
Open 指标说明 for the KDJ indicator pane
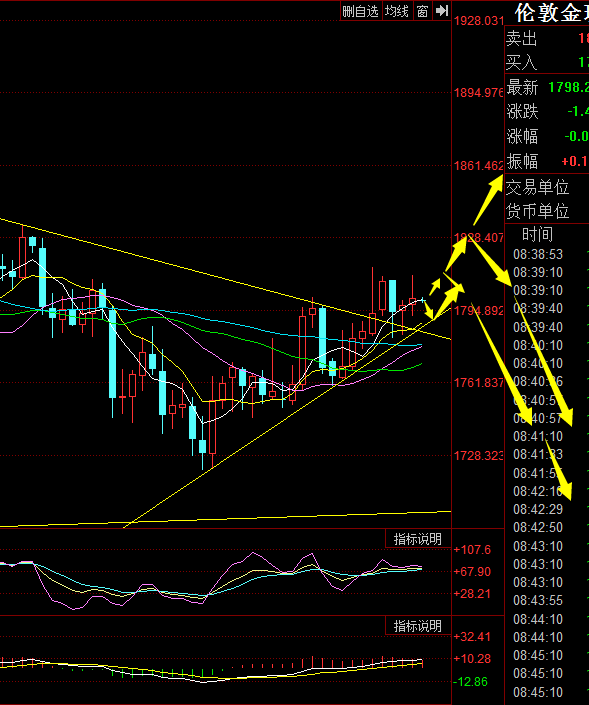[418, 539]
